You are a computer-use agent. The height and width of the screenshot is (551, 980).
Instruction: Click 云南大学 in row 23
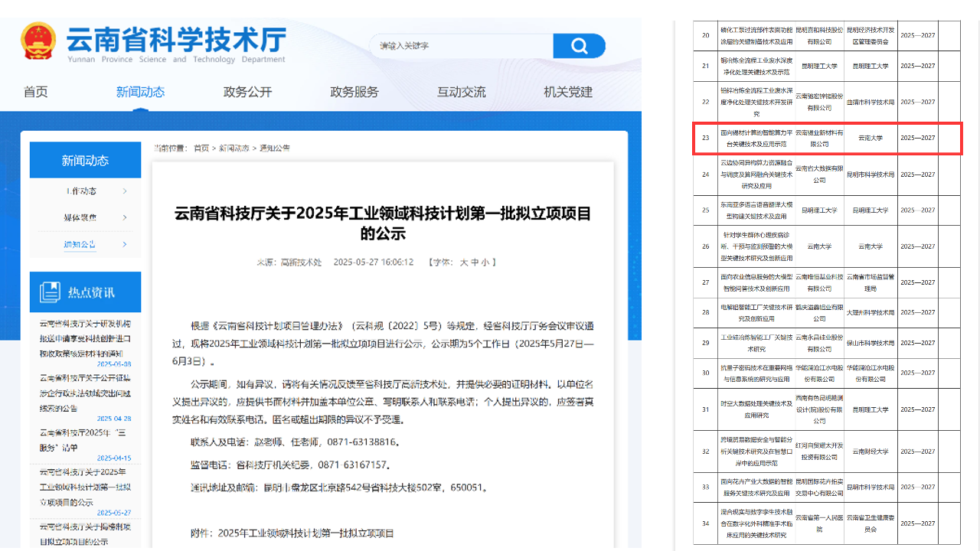pos(870,138)
